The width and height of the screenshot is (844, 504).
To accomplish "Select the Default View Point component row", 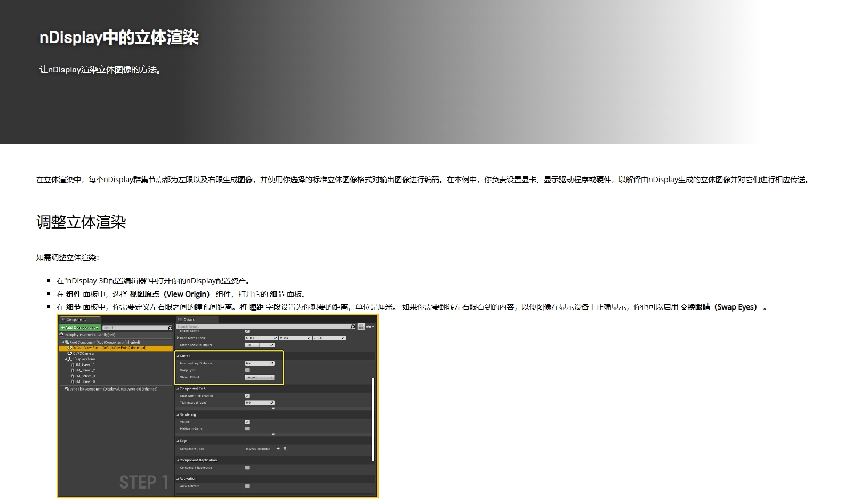I will point(116,348).
